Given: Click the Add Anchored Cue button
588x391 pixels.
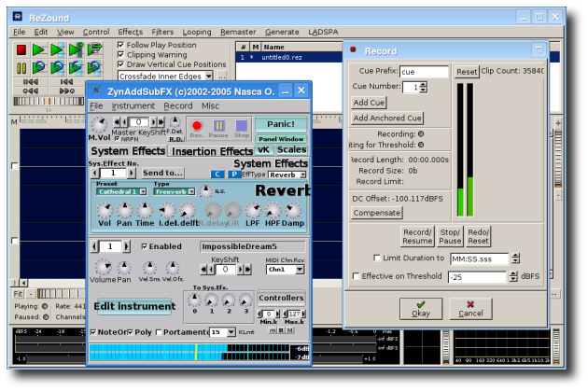Looking at the screenshot, I should [x=387, y=119].
